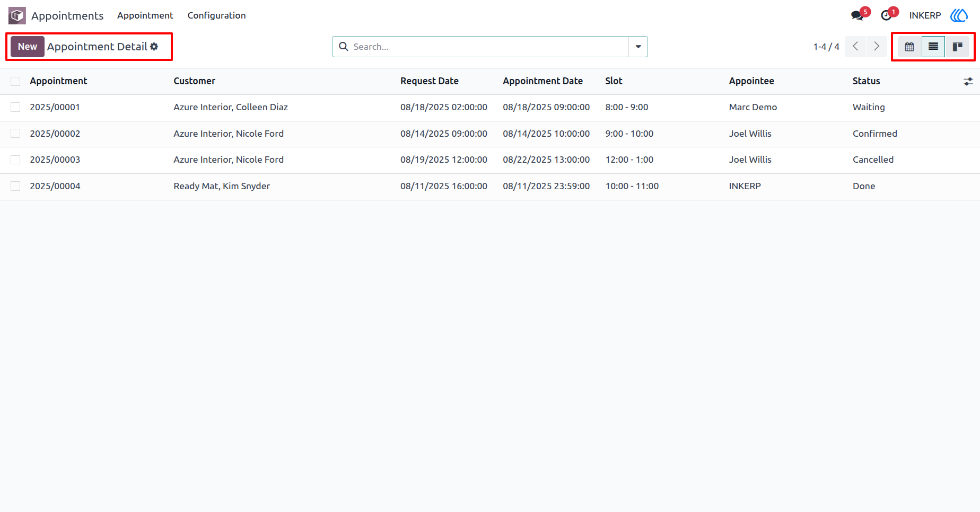Select all appointments with header checkbox
Image resolution: width=980 pixels, height=512 pixels.
15,81
